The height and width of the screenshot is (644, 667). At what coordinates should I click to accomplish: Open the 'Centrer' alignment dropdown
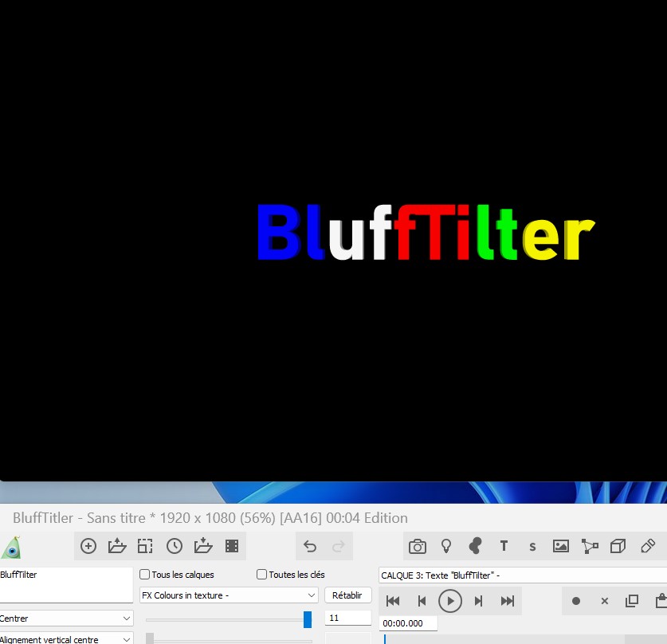coord(66,618)
